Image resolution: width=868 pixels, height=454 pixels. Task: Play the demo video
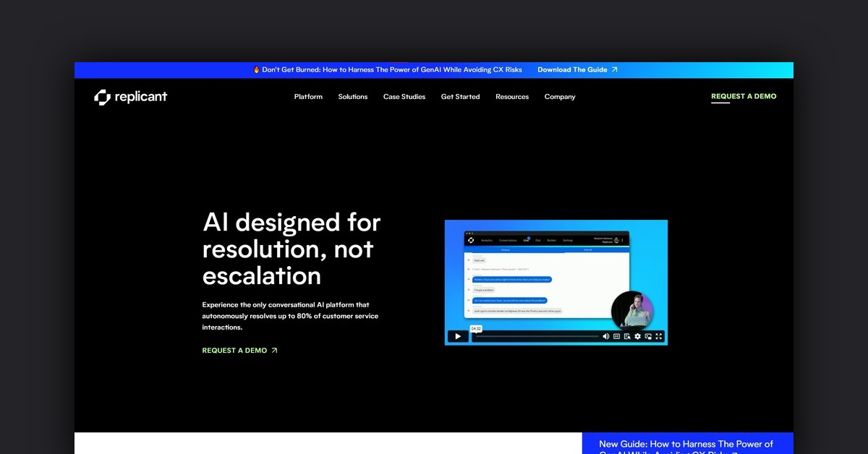458,336
